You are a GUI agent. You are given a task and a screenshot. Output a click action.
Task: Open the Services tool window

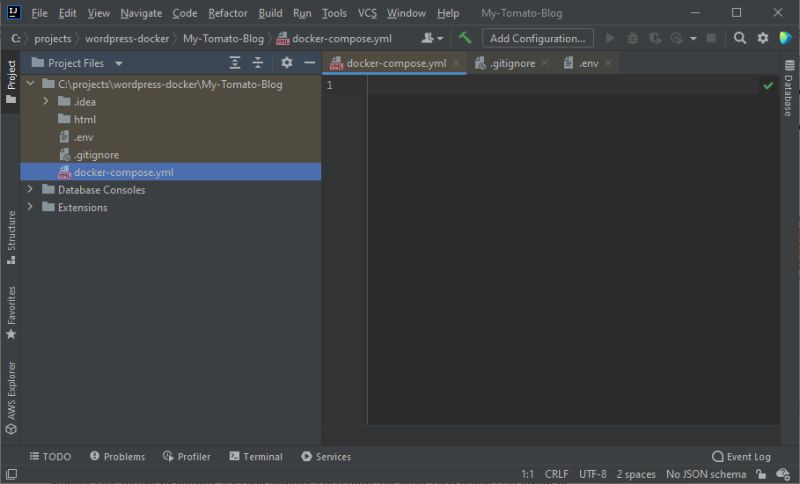(326, 456)
